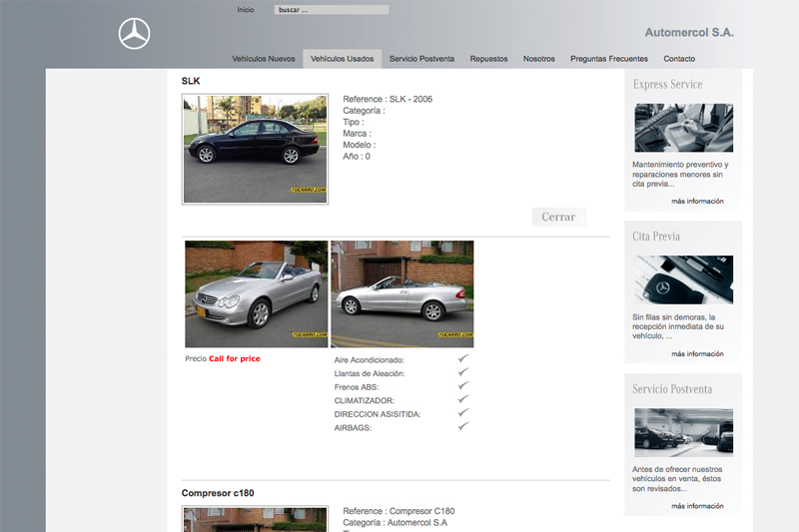
Task: Select the Vehículos Usados tab
Action: [x=342, y=59]
